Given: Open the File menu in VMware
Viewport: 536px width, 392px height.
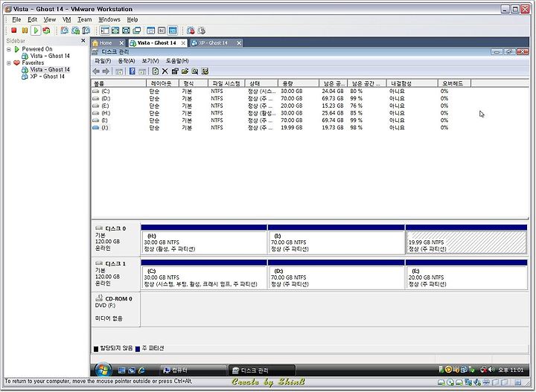Looking at the screenshot, I should (x=16, y=19).
